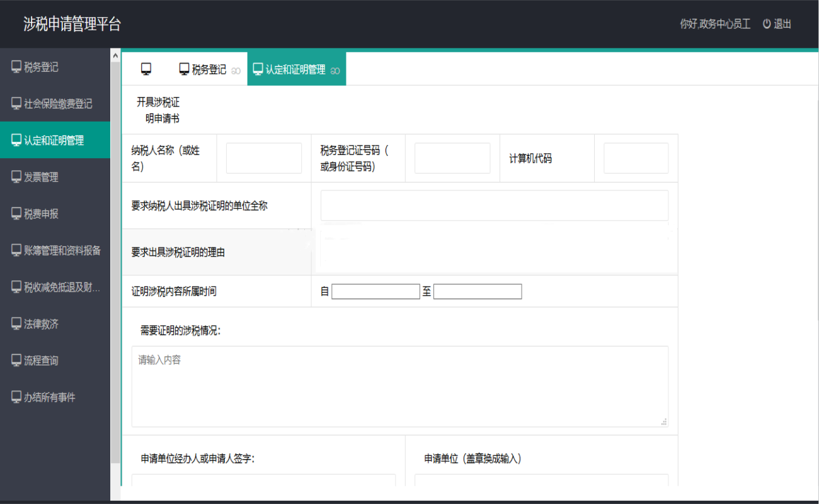Close the 认定和证明管理 tab via its link icon
Image resolution: width=819 pixels, height=504 pixels.
pos(336,71)
